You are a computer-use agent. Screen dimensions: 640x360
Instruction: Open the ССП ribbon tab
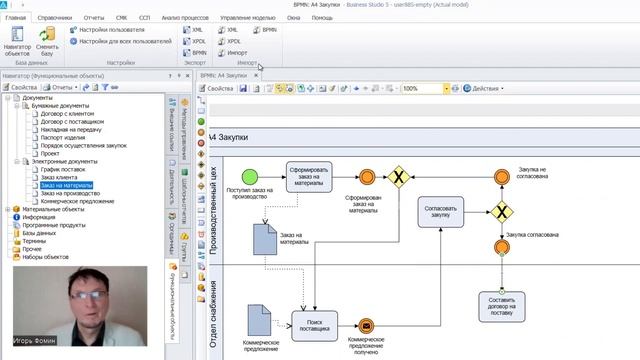tap(144, 18)
